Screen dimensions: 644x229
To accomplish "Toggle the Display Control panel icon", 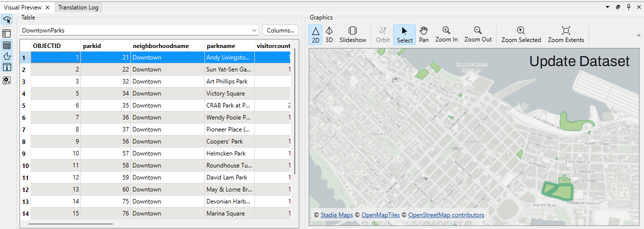I will [x=7, y=33].
